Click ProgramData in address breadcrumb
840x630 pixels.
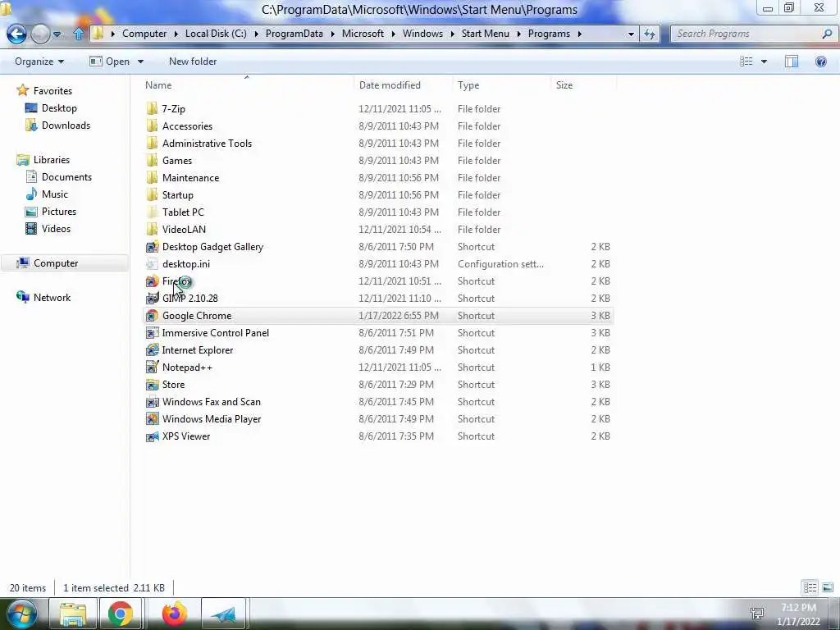click(294, 34)
